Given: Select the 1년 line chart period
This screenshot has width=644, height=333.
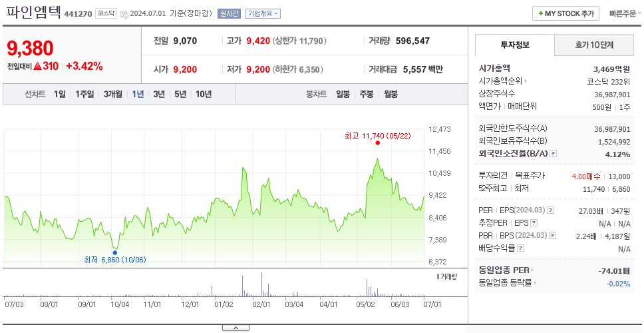Looking at the screenshot, I should tap(138, 94).
